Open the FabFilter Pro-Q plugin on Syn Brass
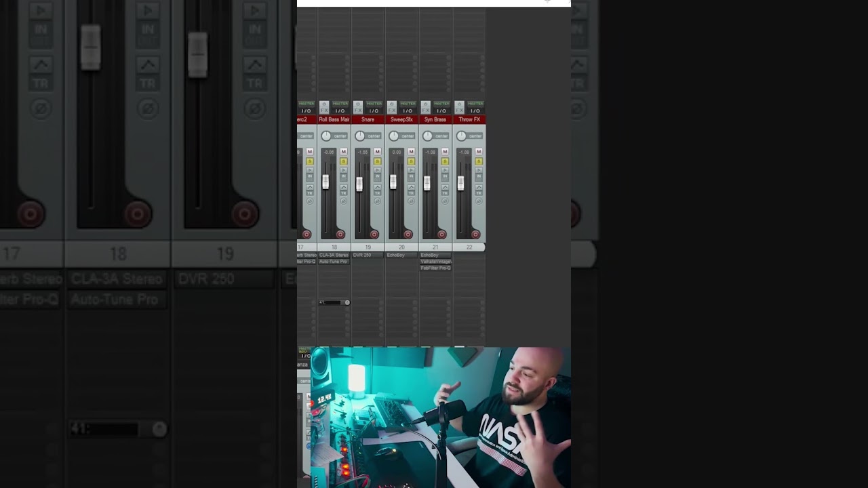 435,268
